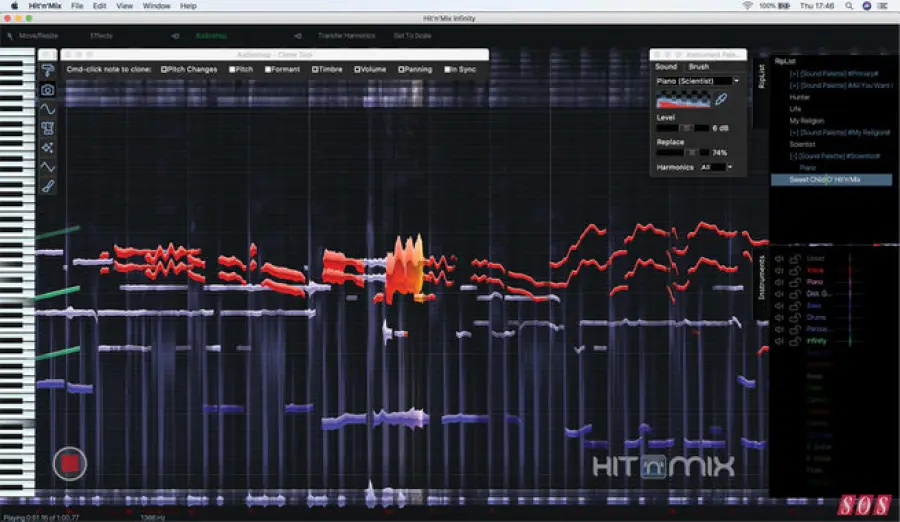This screenshot has height=522, width=900.
Task: Enable the Pitch Changes checkbox
Action: (164, 69)
